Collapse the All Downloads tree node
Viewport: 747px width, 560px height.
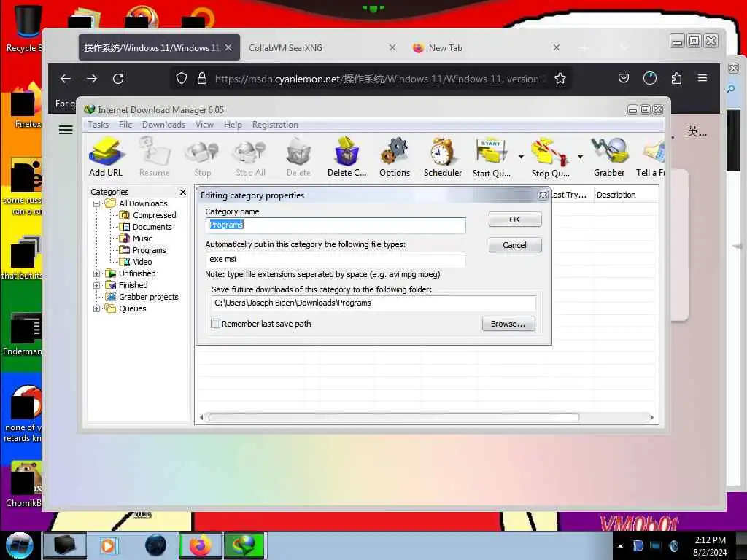[97, 204]
